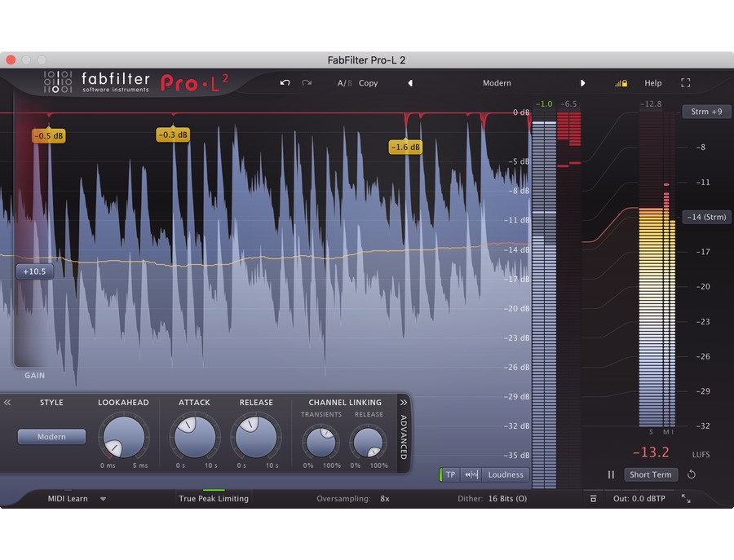The image size is (734, 560).
Task: Click the -1.0 green peak level readout
Action: click(x=544, y=104)
